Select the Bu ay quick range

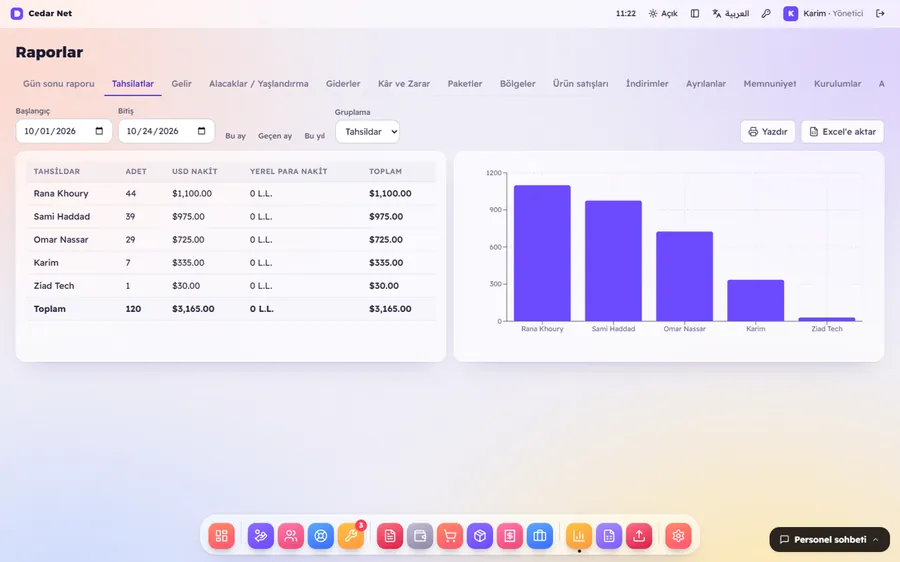pos(235,136)
